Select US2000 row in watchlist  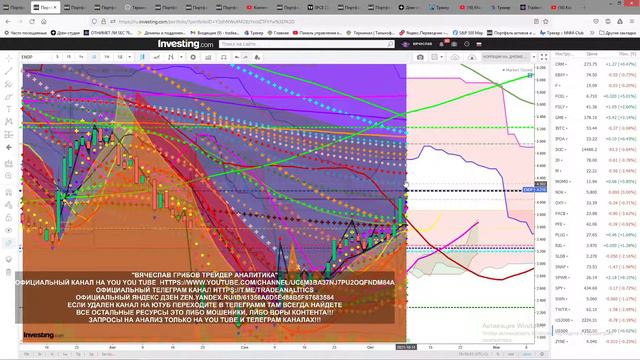595,320
